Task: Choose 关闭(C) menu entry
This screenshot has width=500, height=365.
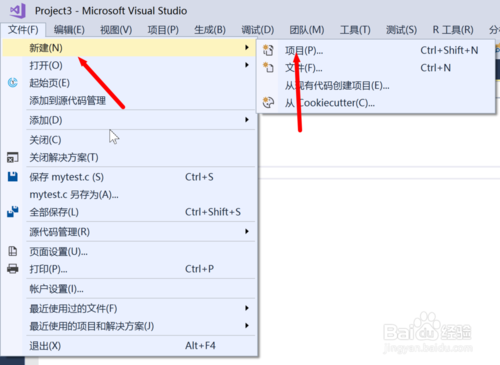Action: pos(129,140)
